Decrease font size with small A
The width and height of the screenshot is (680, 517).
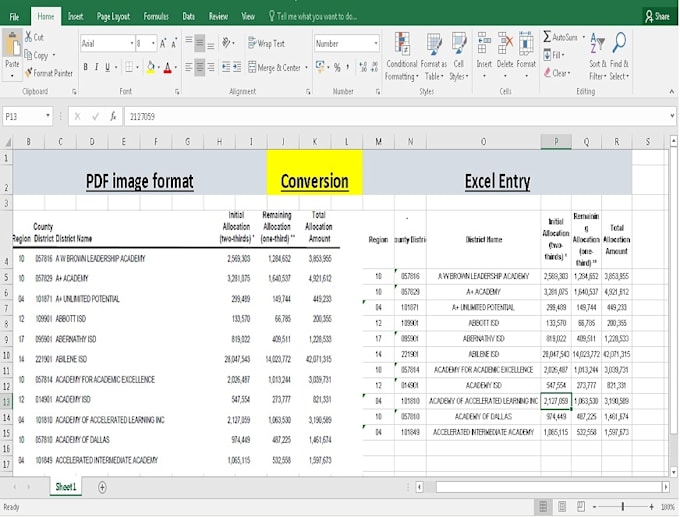point(173,43)
